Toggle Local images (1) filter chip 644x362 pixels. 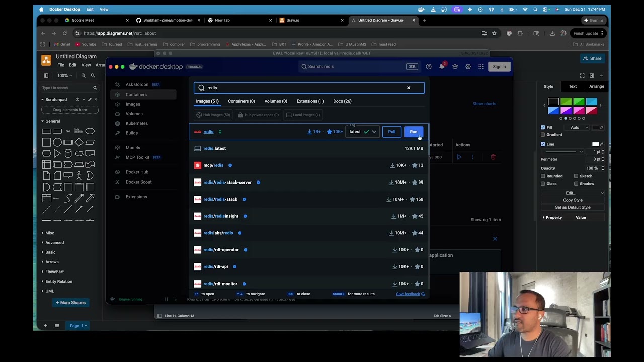pyautogui.click(x=303, y=115)
